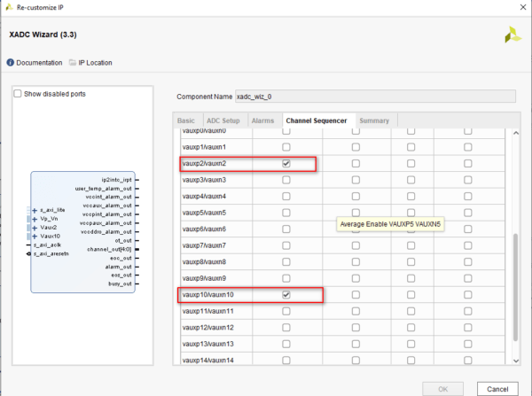532x396 pixels.
Task: Click the IP Location folder icon
Action: click(x=73, y=63)
